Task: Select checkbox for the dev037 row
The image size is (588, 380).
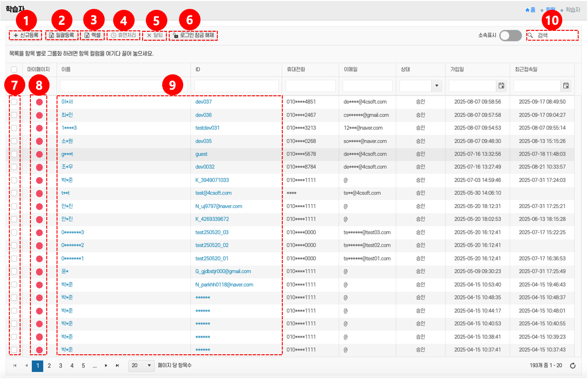Action: tap(14, 102)
